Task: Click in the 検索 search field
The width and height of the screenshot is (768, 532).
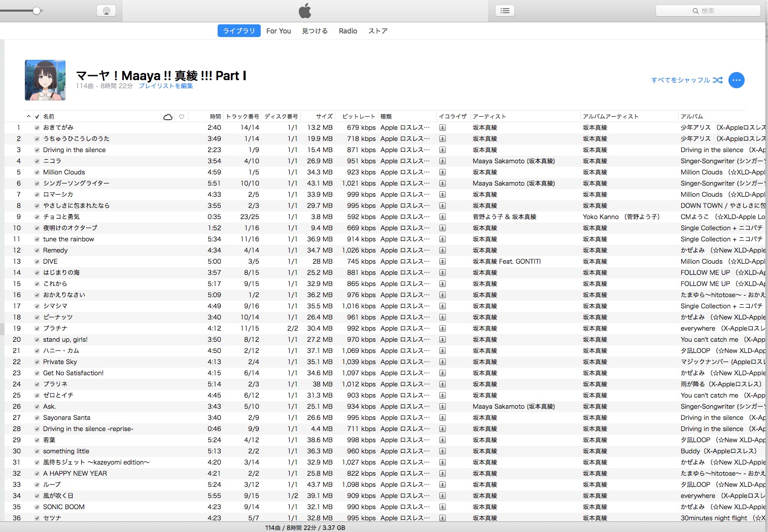Action: tap(708, 11)
